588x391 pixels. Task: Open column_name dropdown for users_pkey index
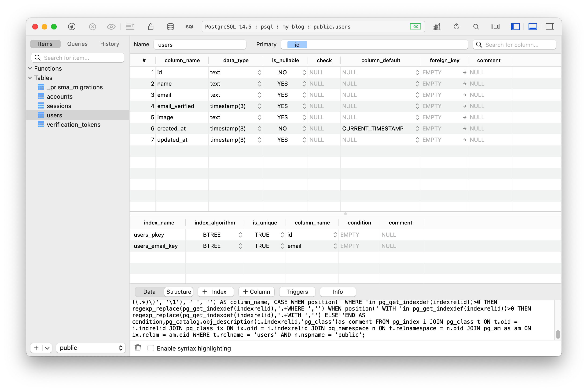coord(335,235)
